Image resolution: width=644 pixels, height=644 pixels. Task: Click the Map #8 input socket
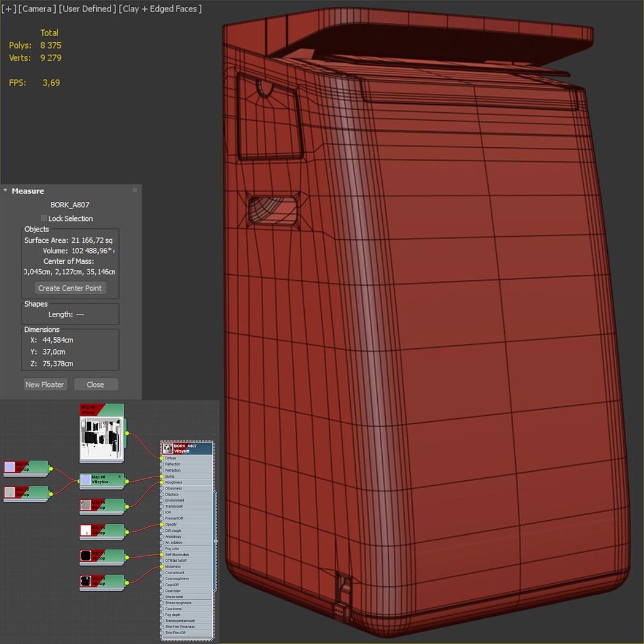coord(79,481)
